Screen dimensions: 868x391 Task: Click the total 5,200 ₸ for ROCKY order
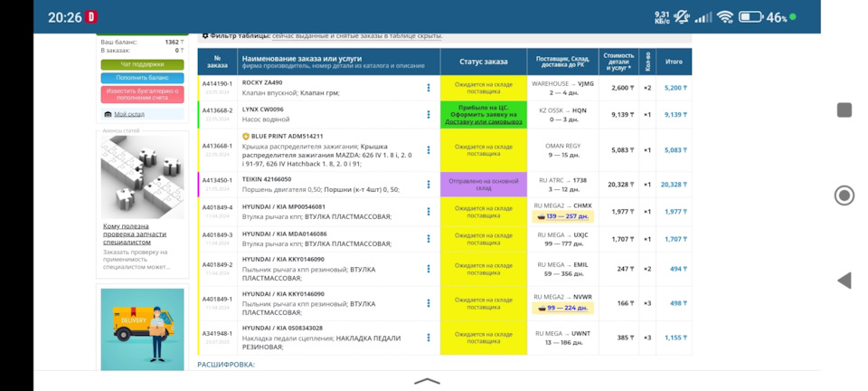(x=675, y=88)
